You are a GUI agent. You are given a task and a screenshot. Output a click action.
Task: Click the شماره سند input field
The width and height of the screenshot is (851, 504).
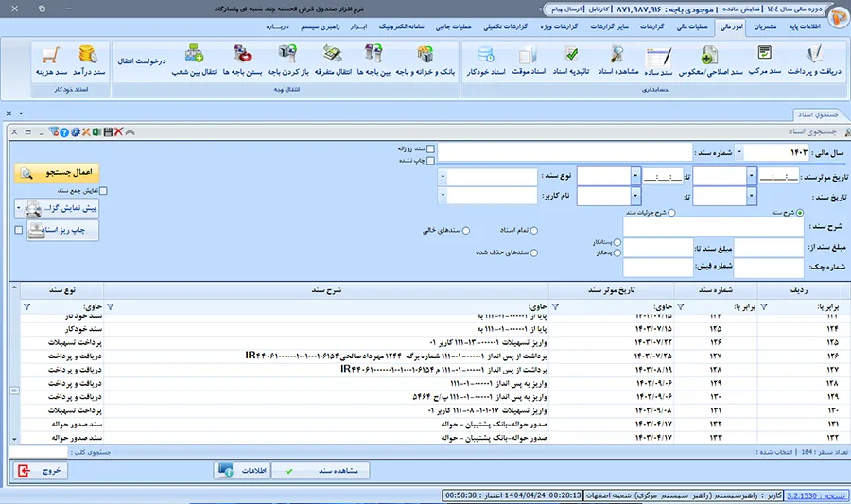[x=566, y=152]
